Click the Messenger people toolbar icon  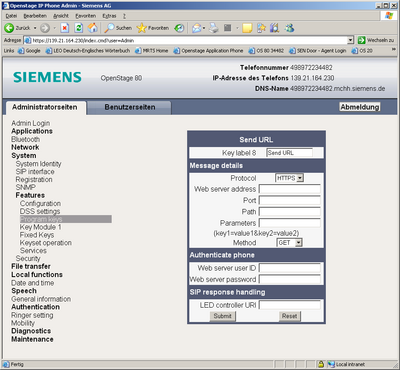(289, 28)
